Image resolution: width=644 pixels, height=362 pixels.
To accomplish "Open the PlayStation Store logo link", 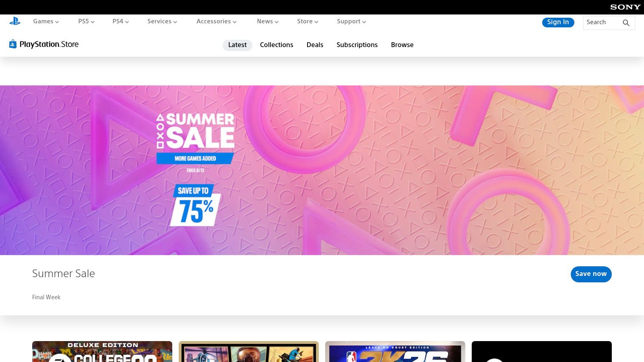I will pos(44,44).
